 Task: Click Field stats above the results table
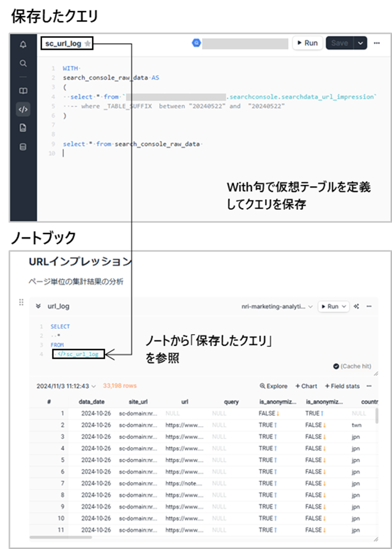click(x=342, y=386)
